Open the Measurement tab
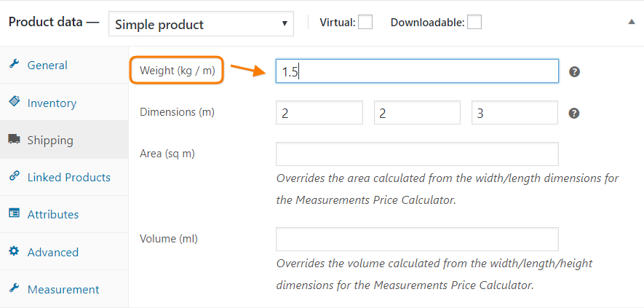 tap(64, 289)
